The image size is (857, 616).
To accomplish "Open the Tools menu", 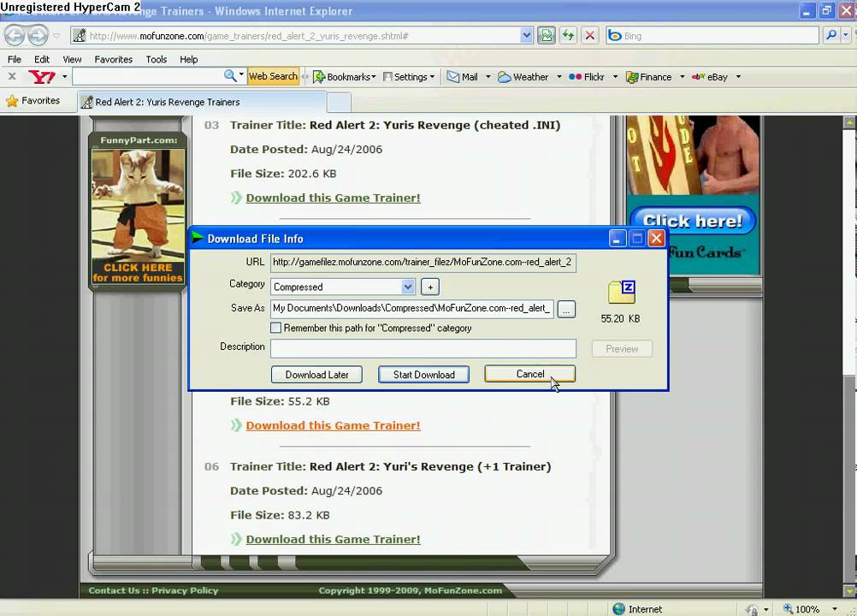I will (x=157, y=59).
